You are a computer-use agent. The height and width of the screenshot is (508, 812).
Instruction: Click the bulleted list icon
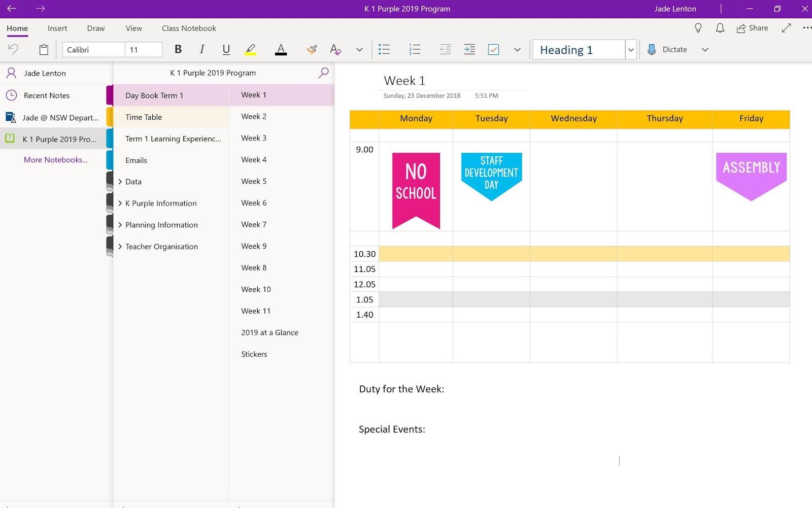[x=384, y=49]
